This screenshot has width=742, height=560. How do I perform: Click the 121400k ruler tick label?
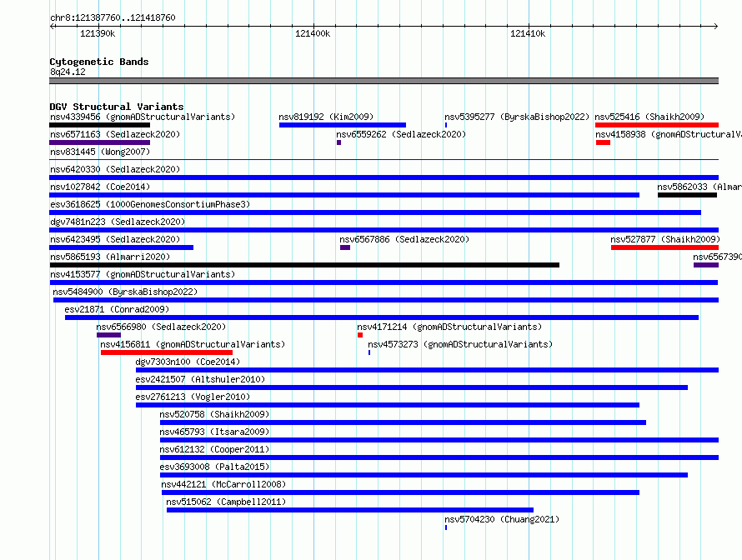[x=313, y=33]
